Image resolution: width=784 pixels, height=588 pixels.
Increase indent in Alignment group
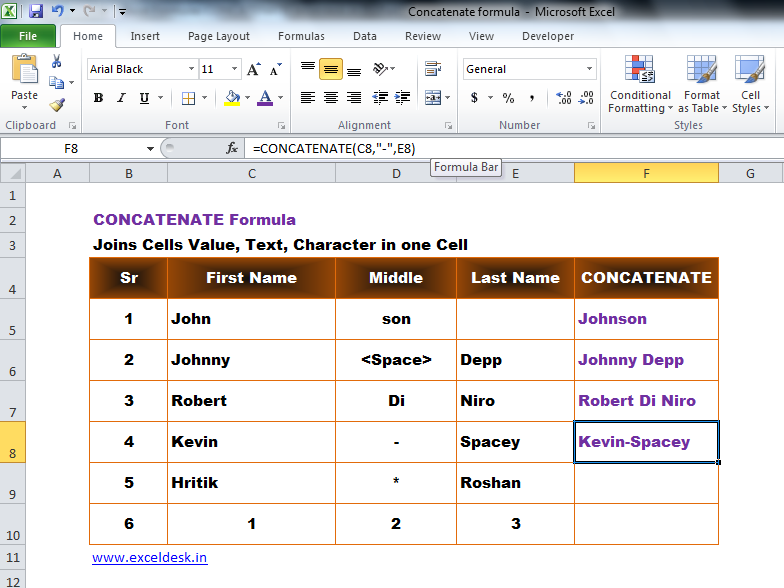click(402, 98)
